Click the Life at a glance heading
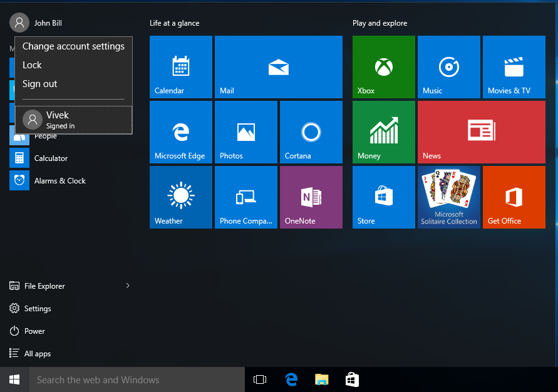Viewport: 558px width, 392px height. (174, 23)
